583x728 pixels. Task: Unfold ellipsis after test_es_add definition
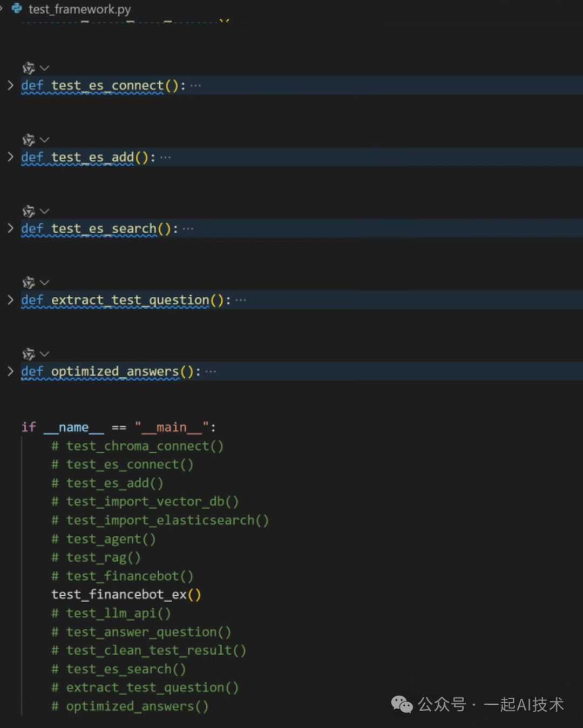tap(165, 158)
